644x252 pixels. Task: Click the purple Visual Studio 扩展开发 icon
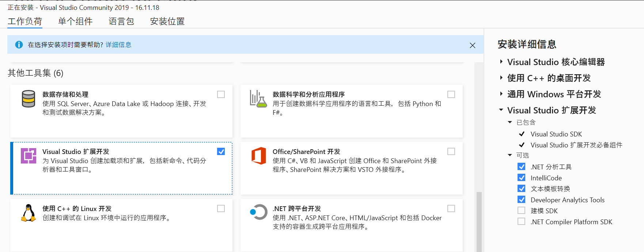click(29, 156)
